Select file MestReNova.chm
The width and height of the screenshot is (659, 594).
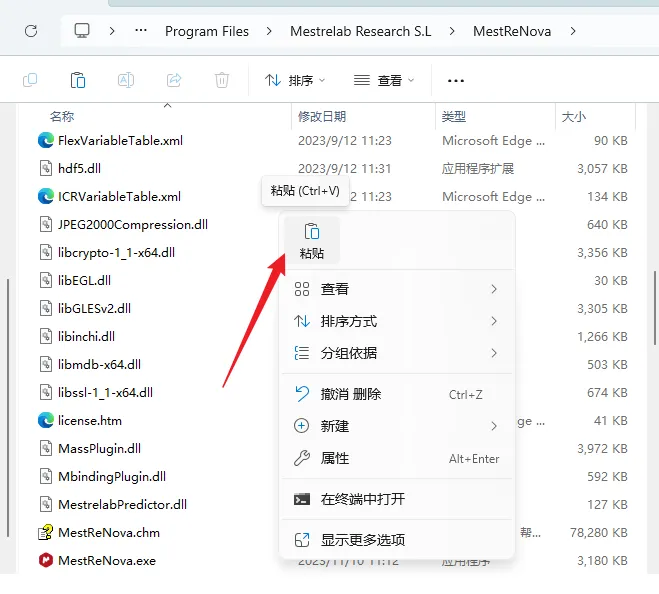(109, 533)
